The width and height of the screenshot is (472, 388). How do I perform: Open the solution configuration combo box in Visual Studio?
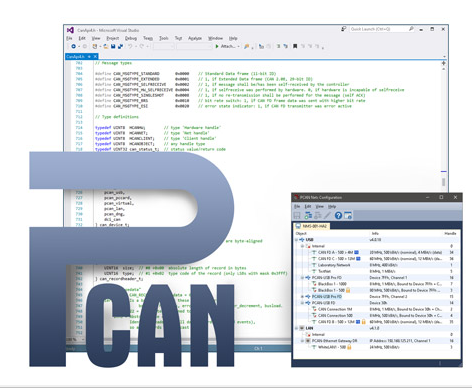pyautogui.click(x=163, y=46)
